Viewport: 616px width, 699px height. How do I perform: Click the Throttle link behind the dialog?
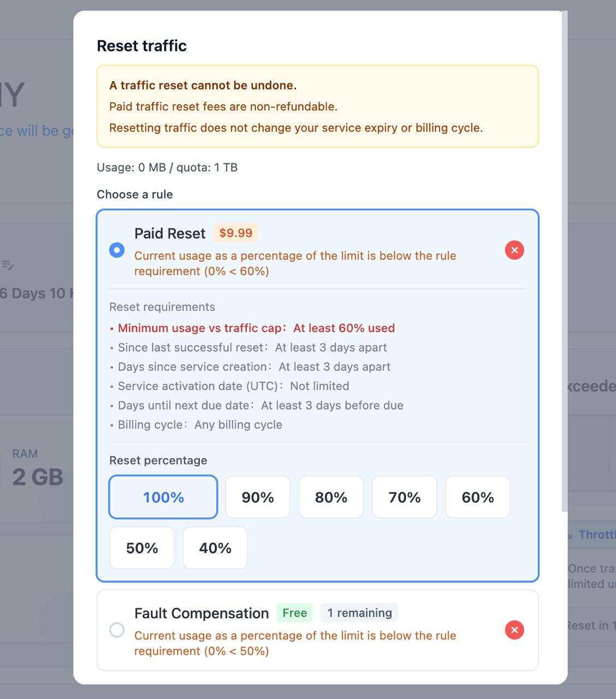pyautogui.click(x=595, y=535)
